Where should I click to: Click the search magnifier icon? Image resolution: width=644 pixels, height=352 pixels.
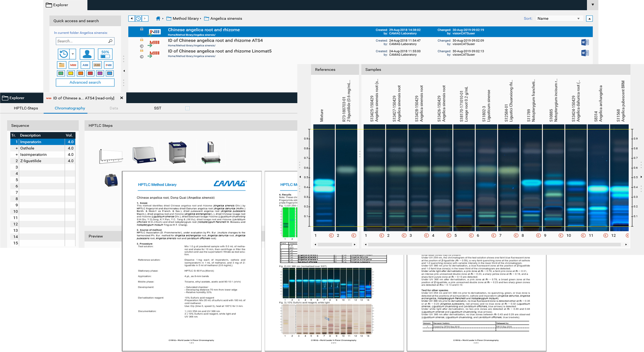(110, 41)
